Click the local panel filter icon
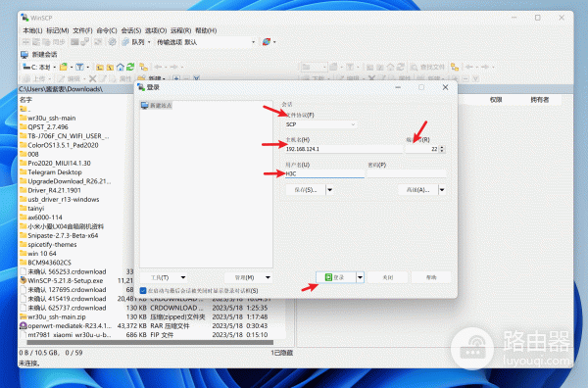Image resolution: width=588 pixels, height=388 pixels. pyautogui.click(x=79, y=67)
